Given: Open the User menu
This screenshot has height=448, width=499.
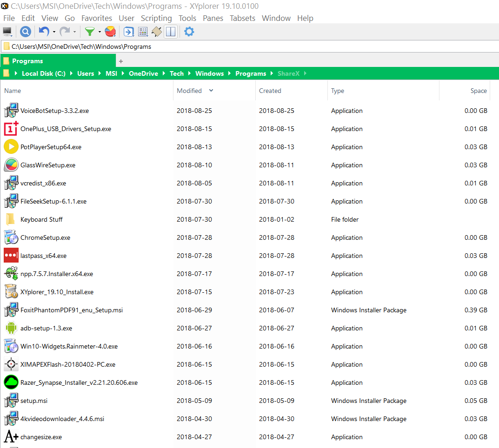Looking at the screenshot, I should tap(126, 18).
